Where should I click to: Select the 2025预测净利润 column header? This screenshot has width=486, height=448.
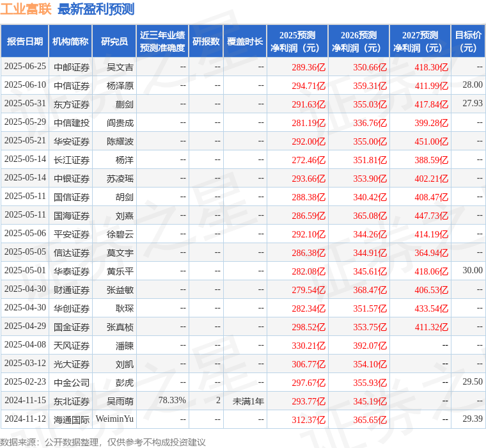click(x=297, y=42)
